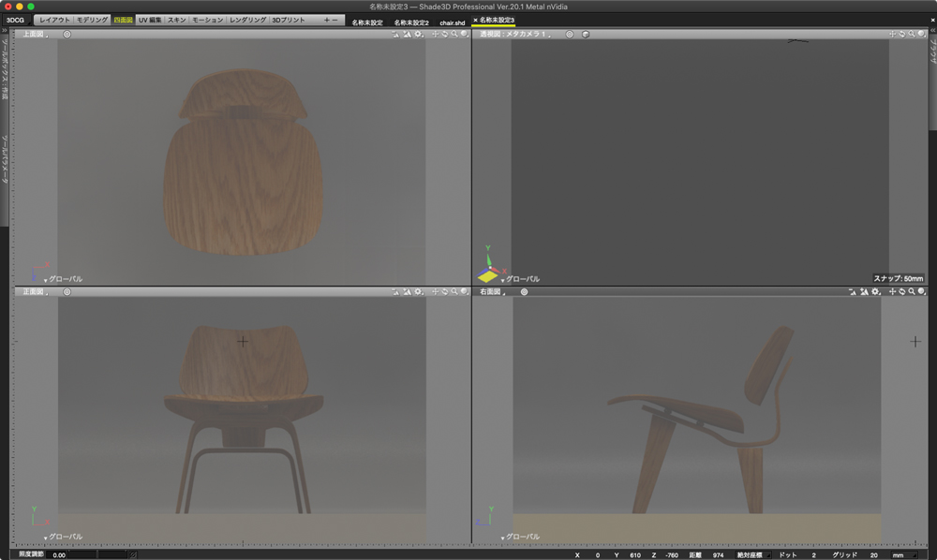Switch to the レイアウト tab
The width and height of the screenshot is (937, 560).
tap(54, 20)
